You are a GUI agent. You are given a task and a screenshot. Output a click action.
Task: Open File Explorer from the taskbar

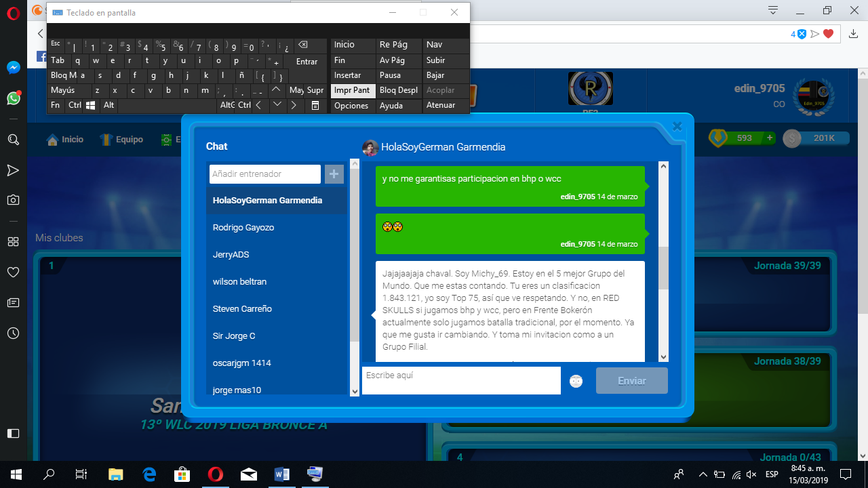click(x=116, y=474)
